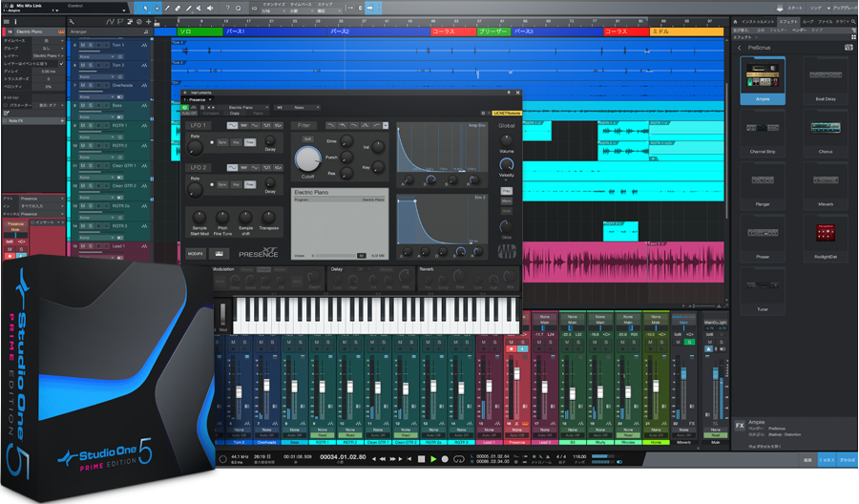Mute the Tom 1 track
The image size is (859, 504).
click(83, 45)
